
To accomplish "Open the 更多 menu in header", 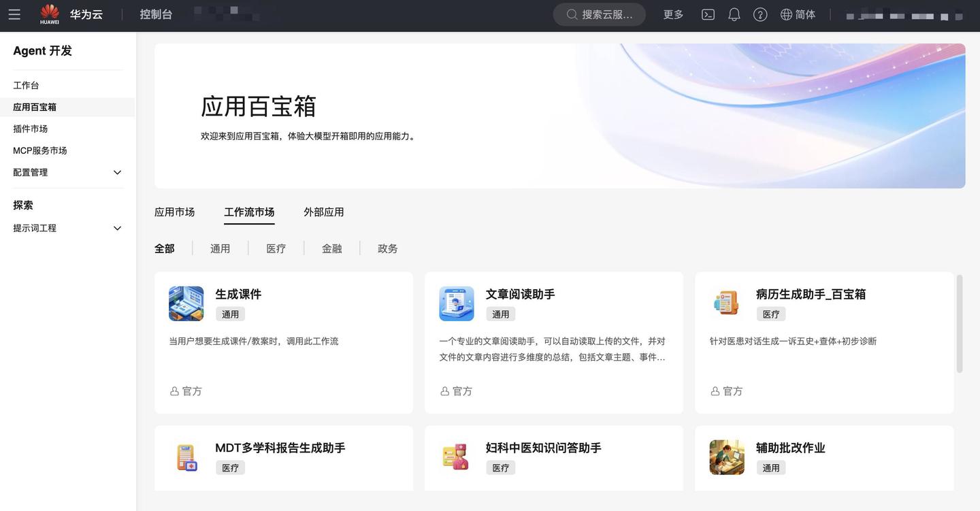I will 674,14.
